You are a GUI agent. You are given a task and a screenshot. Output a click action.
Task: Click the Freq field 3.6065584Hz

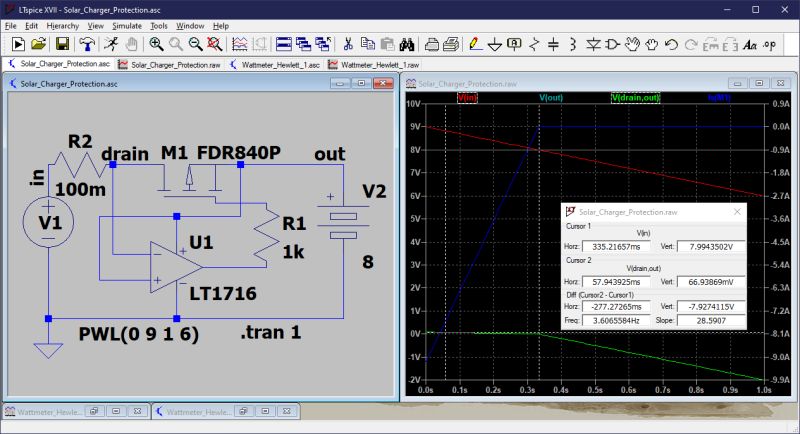[616, 320]
